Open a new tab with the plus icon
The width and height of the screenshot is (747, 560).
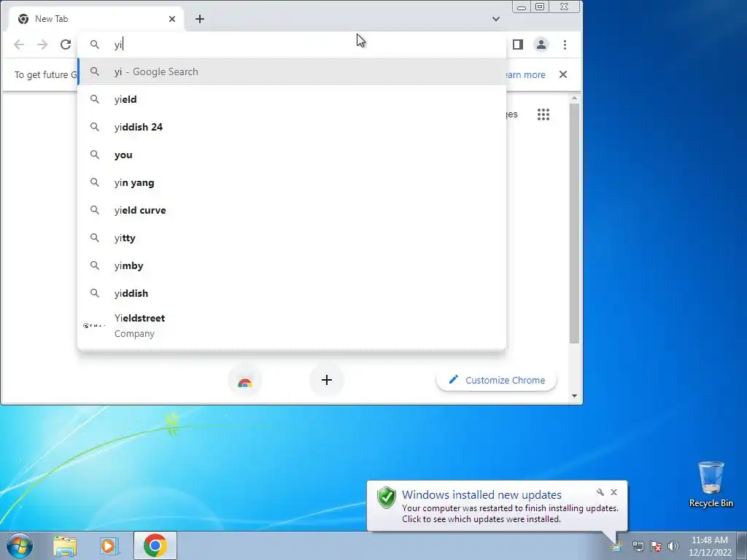pos(200,19)
